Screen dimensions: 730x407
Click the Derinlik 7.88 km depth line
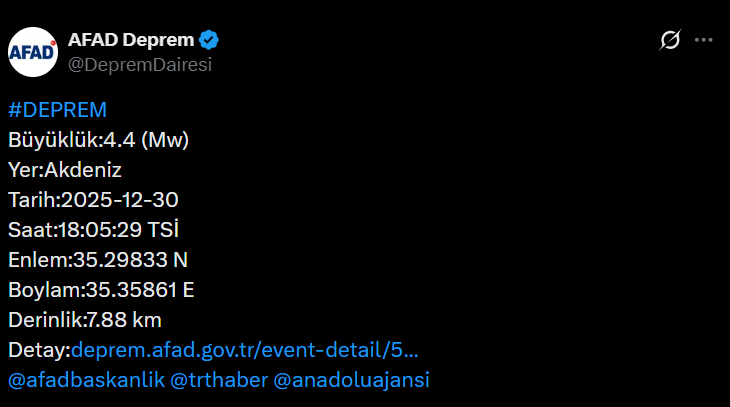click(84, 320)
